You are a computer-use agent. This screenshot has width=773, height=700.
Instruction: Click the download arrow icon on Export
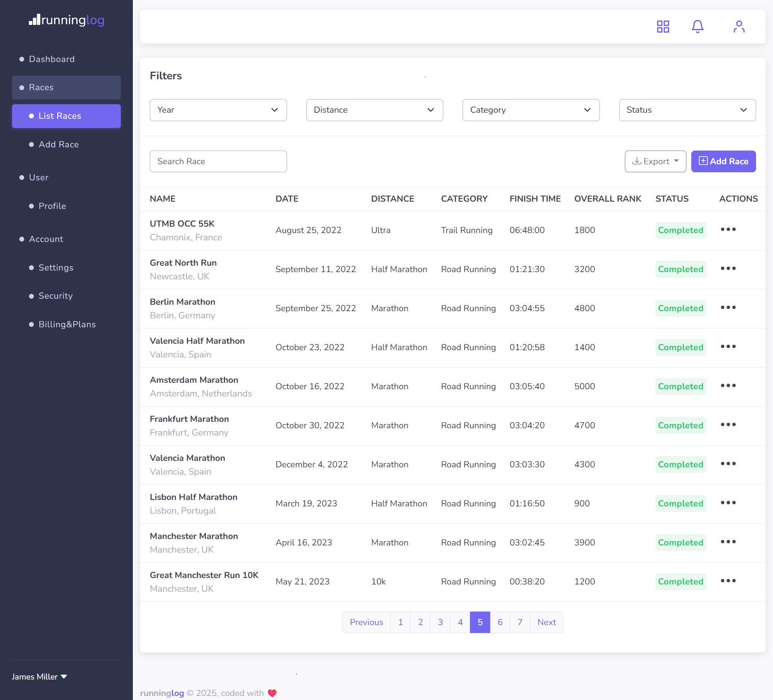tap(637, 161)
